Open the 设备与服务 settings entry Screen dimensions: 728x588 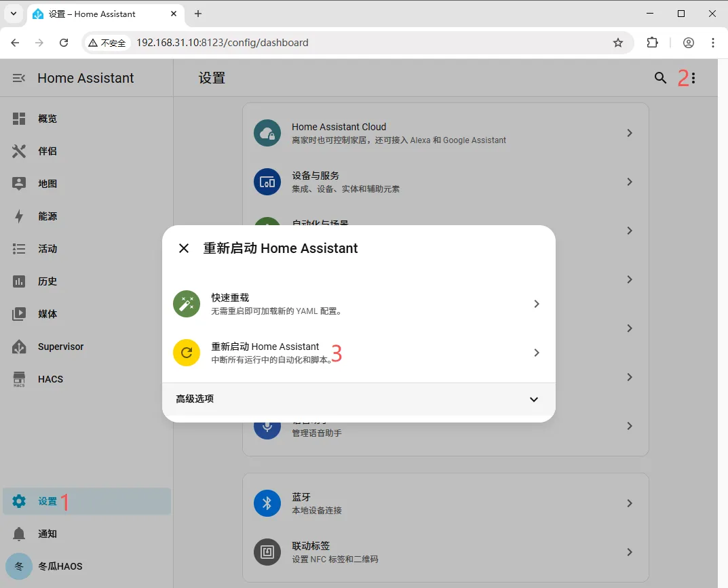(446, 182)
